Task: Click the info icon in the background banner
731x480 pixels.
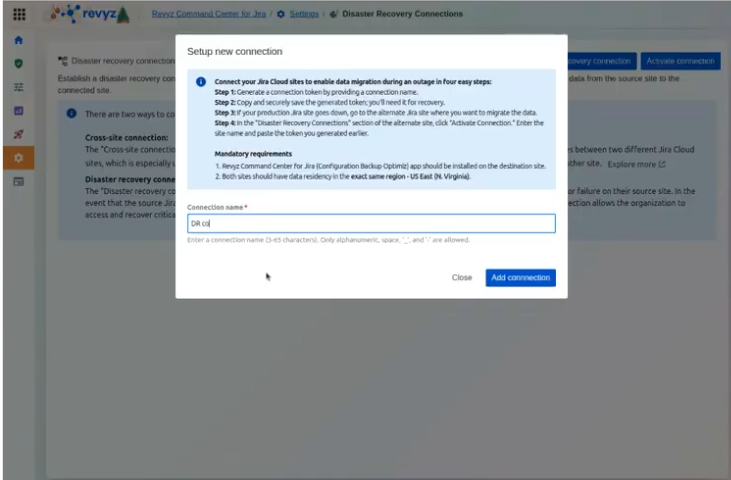Action: coord(72,115)
